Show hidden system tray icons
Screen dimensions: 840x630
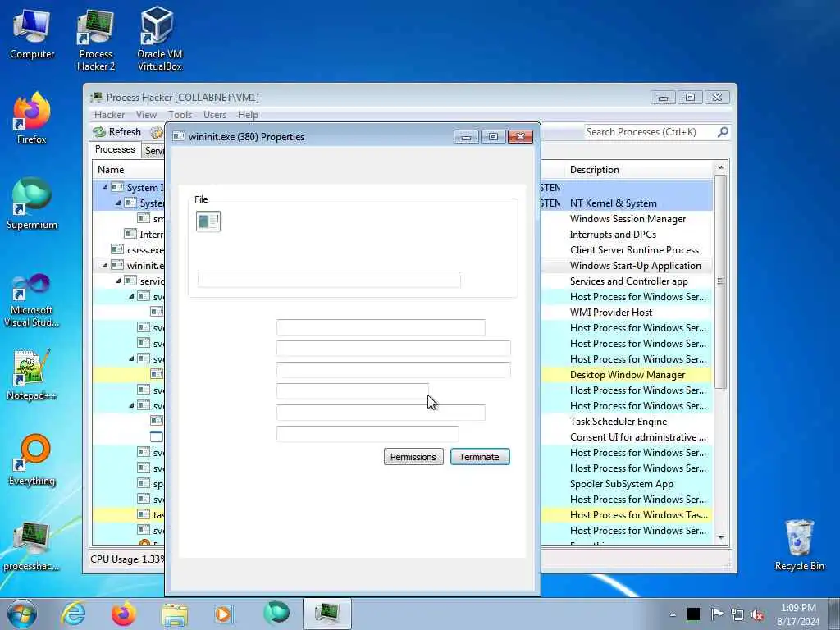pyautogui.click(x=673, y=614)
